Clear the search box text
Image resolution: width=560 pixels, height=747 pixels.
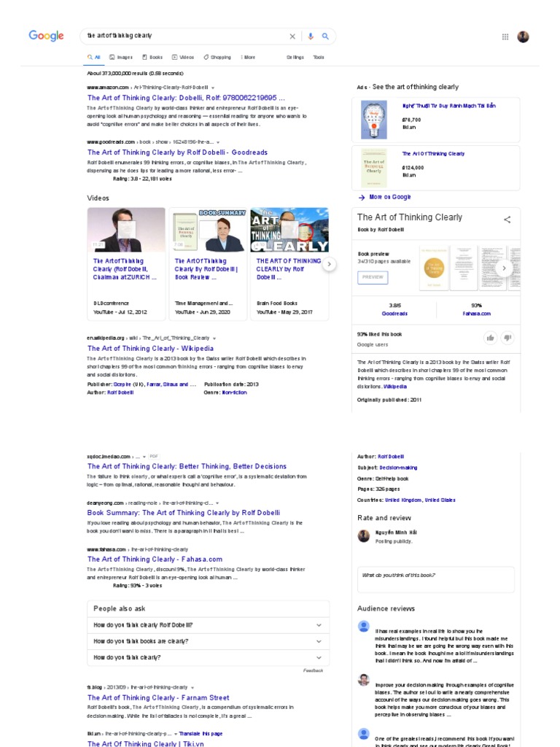click(292, 36)
